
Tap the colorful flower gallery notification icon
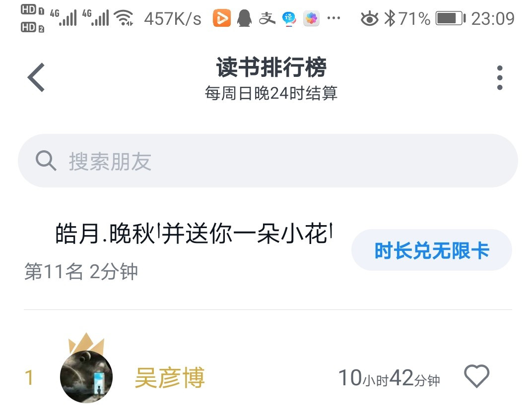pos(311,18)
